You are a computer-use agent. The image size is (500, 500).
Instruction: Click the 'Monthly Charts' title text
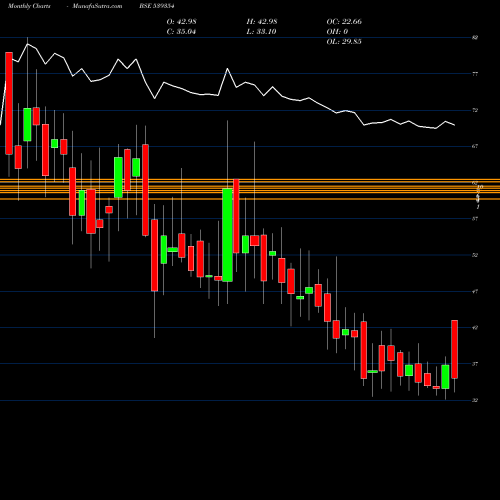click(x=29, y=6)
